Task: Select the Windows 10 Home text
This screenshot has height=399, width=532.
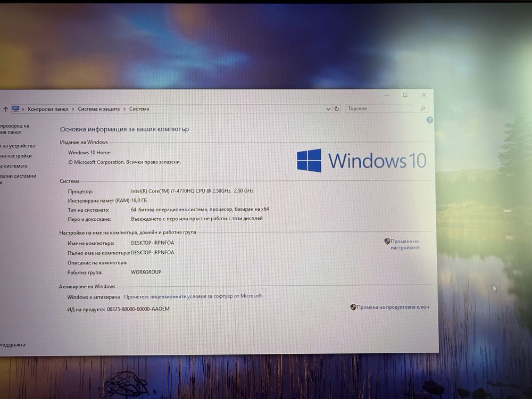Action: tap(89, 153)
